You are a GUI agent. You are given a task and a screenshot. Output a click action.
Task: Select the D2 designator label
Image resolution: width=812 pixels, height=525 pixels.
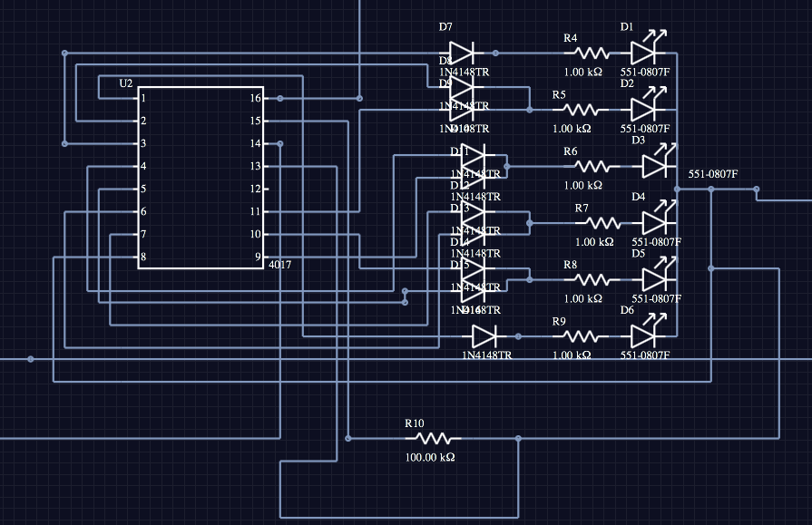tap(627, 83)
